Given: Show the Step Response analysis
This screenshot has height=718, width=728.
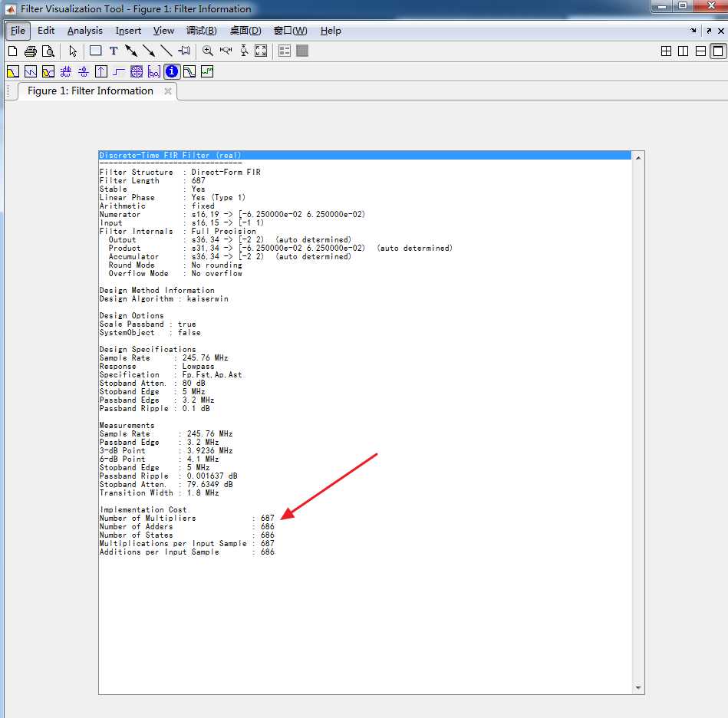Looking at the screenshot, I should tap(119, 71).
